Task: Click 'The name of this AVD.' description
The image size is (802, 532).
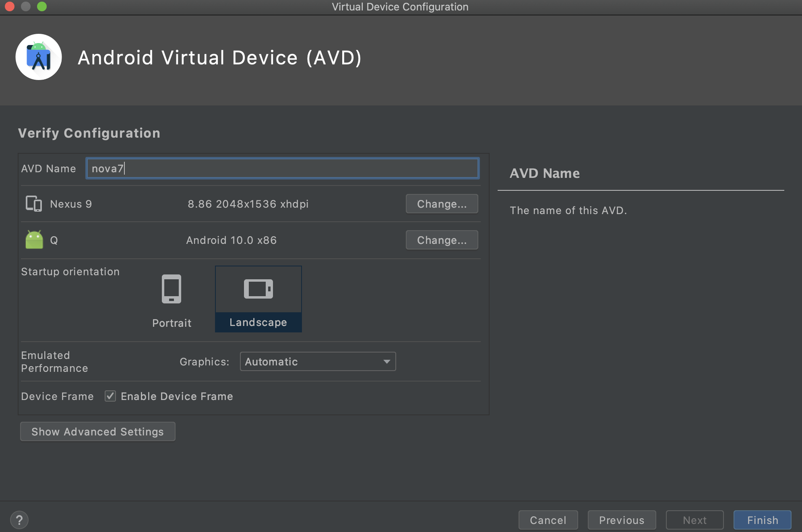Action: pos(568,210)
